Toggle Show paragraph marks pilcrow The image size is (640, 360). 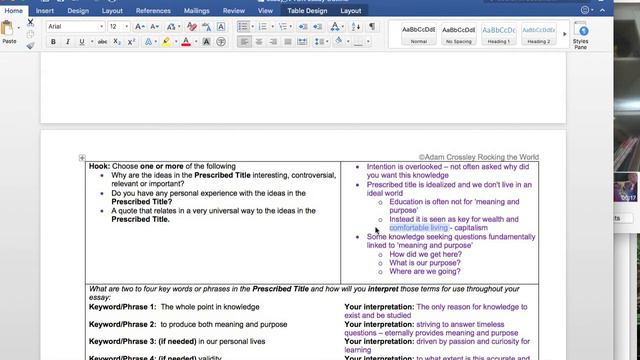[372, 27]
